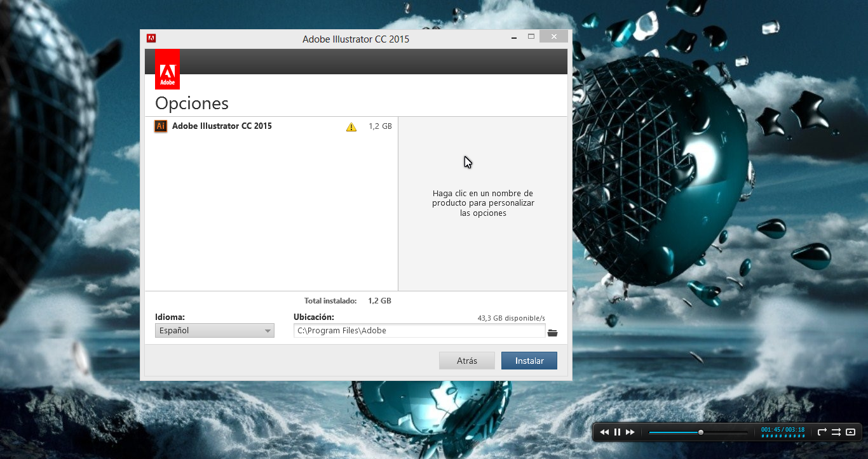Browse for install location via folder icon
The width and height of the screenshot is (868, 459).
click(x=552, y=333)
